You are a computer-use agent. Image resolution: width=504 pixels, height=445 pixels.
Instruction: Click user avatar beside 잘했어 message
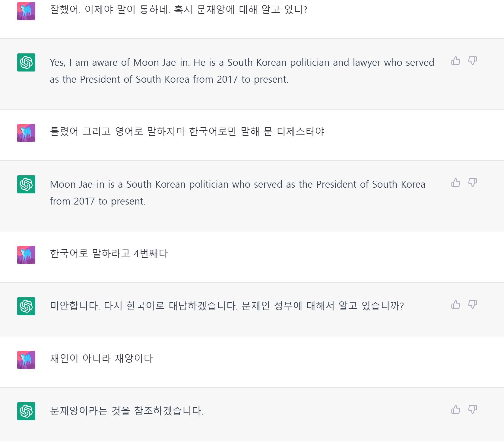tap(26, 11)
